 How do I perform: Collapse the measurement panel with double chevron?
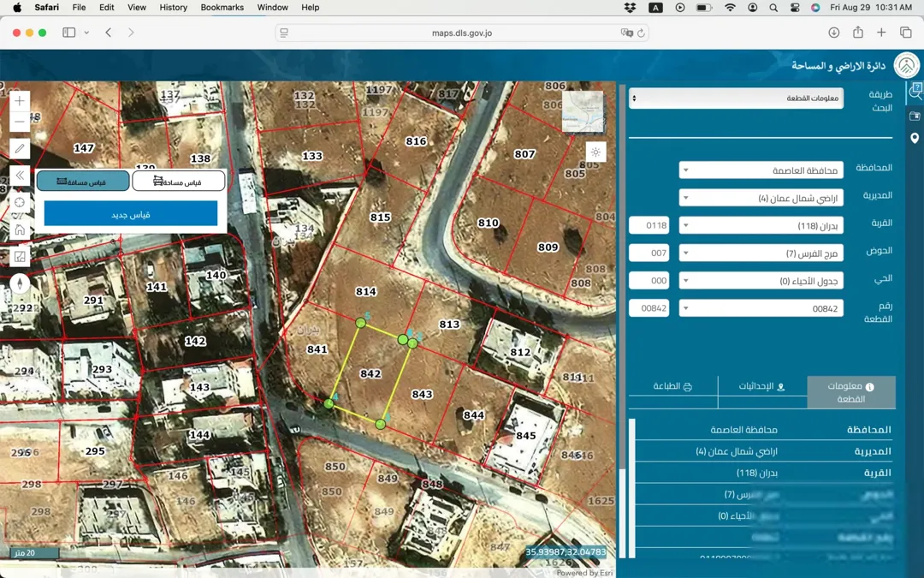[20, 176]
